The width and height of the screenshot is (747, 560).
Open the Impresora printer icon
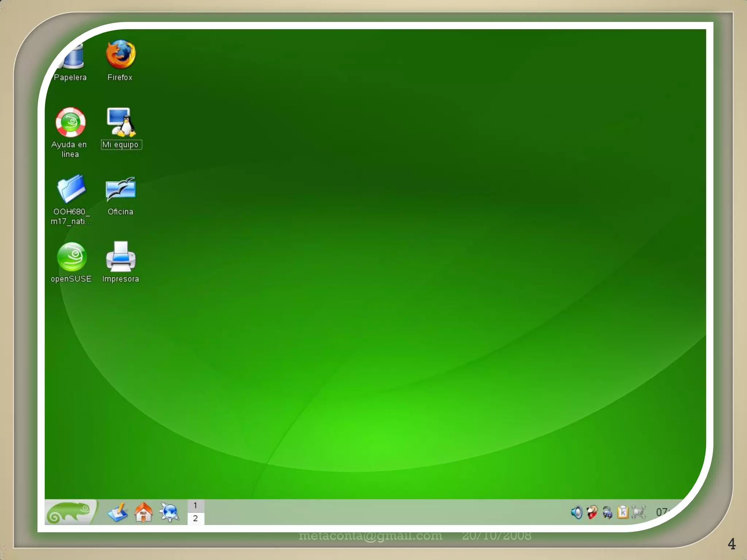(x=121, y=257)
